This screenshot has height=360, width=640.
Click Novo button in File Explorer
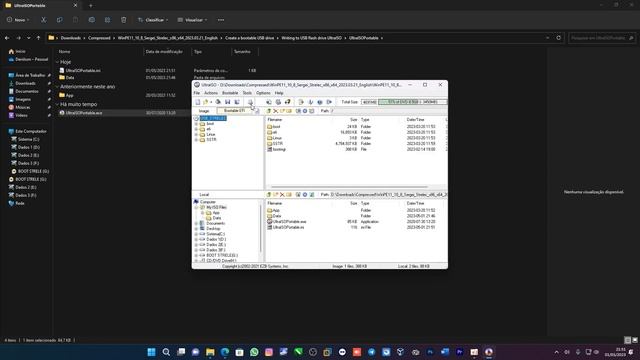click(x=18, y=20)
